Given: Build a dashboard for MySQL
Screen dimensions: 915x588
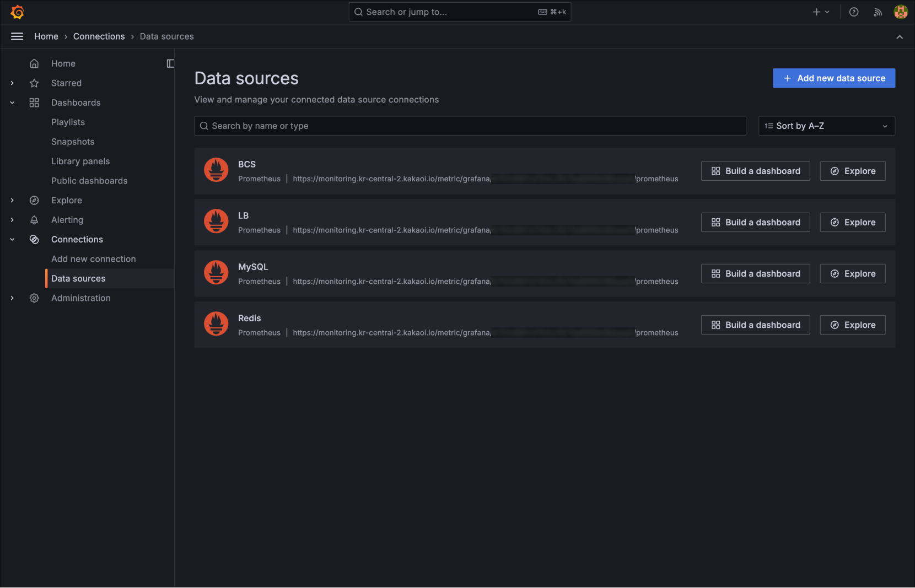Looking at the screenshot, I should tap(755, 273).
